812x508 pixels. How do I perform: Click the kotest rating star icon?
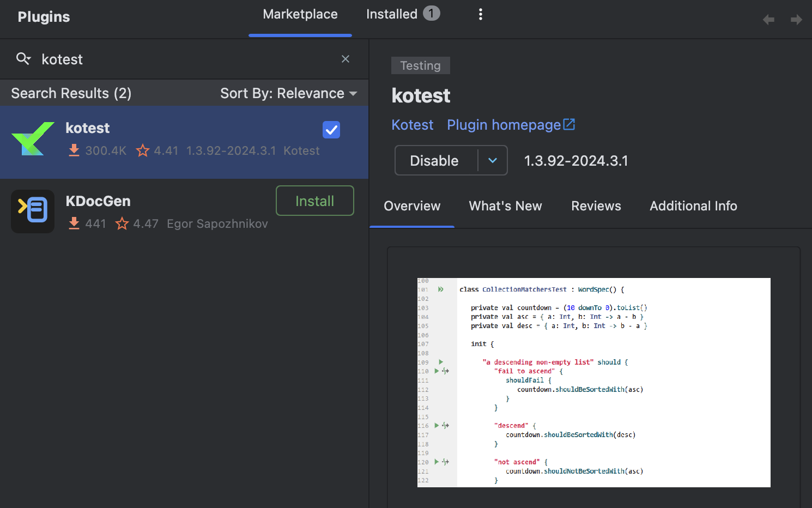(143, 150)
